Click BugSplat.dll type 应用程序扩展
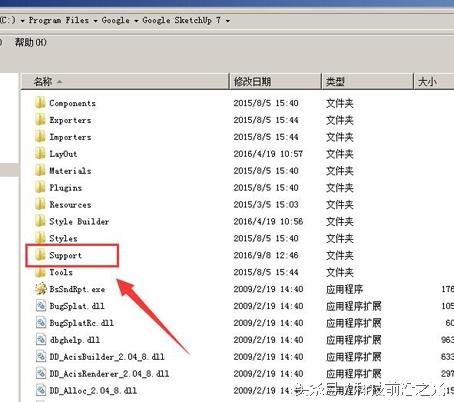Screen dimensions: 454x402 point(353,306)
